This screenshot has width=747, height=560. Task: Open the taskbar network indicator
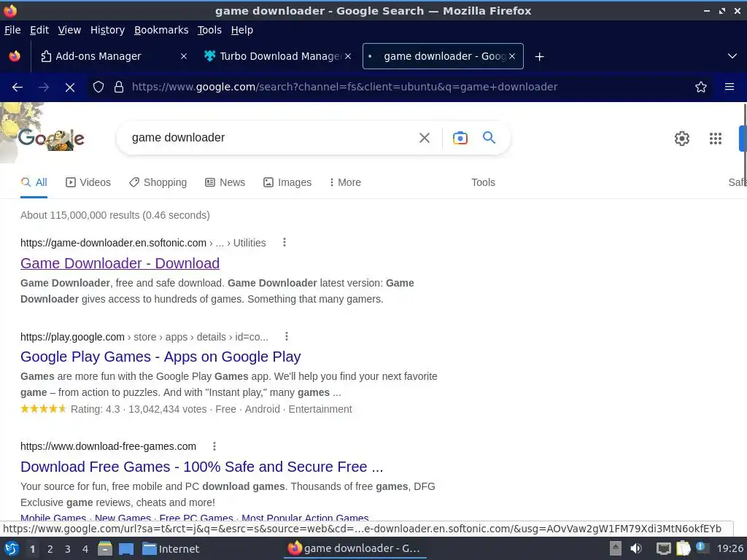(663, 549)
